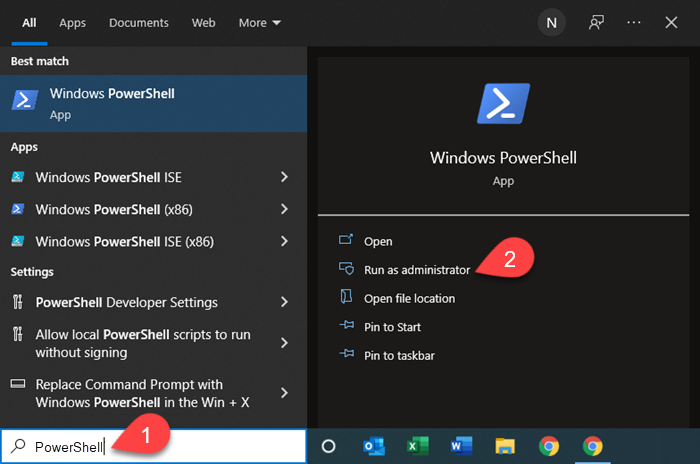Click the search magnifier icon in search box
The height and width of the screenshot is (464, 700).
pyautogui.click(x=18, y=446)
